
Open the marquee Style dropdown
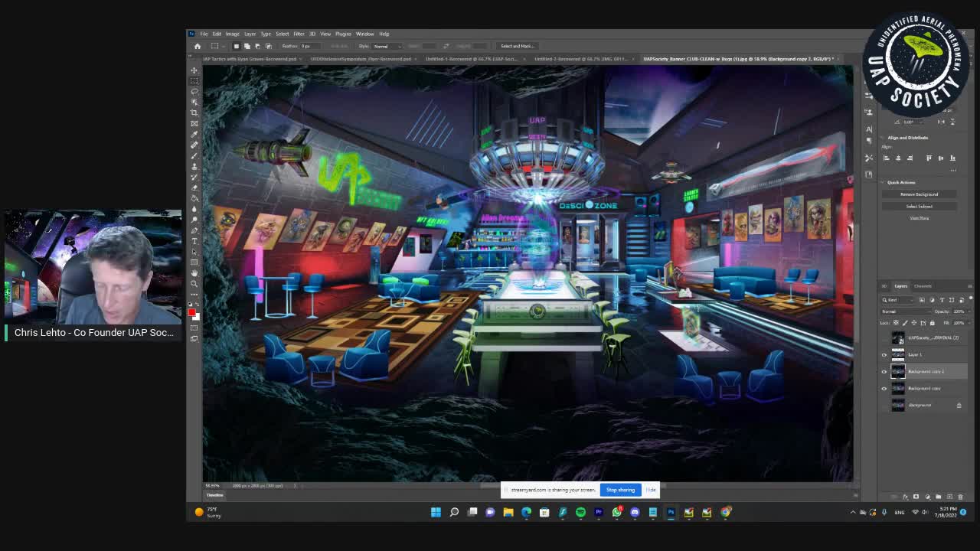tap(387, 46)
